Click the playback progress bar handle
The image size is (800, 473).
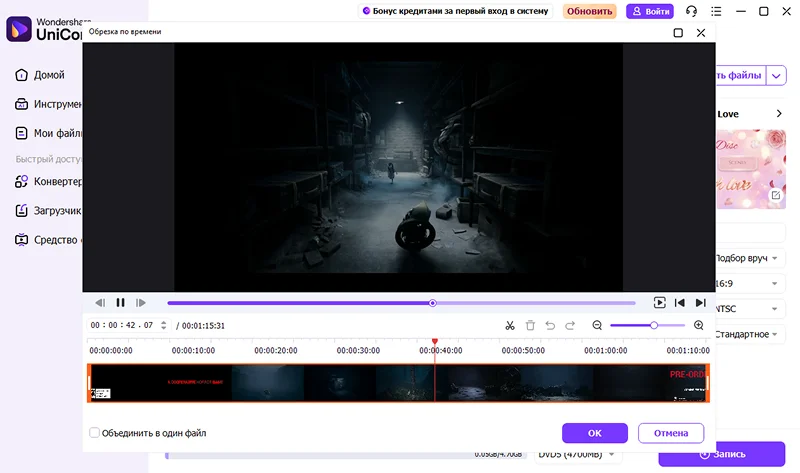coord(433,303)
